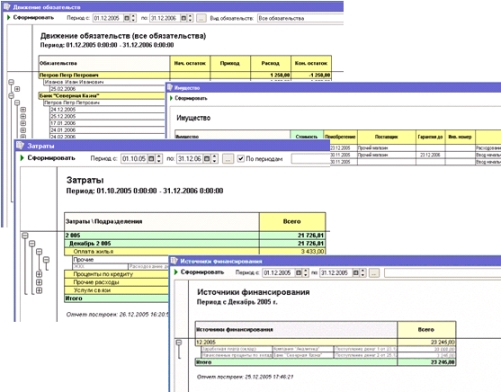Click start date field in Источники финансирования window
This screenshot has height=392, width=501.
click(278, 273)
